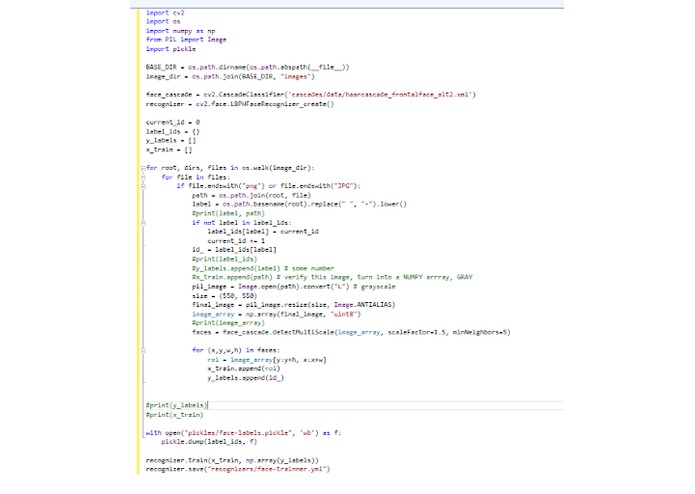
Task: Click the 'os.walk(image_dir)' loop line text
Action: [230, 168]
